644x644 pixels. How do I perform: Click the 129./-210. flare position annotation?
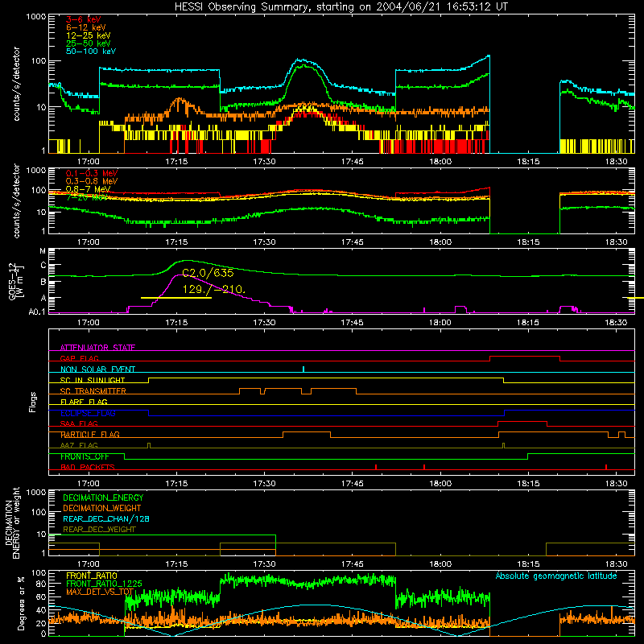[213, 289]
